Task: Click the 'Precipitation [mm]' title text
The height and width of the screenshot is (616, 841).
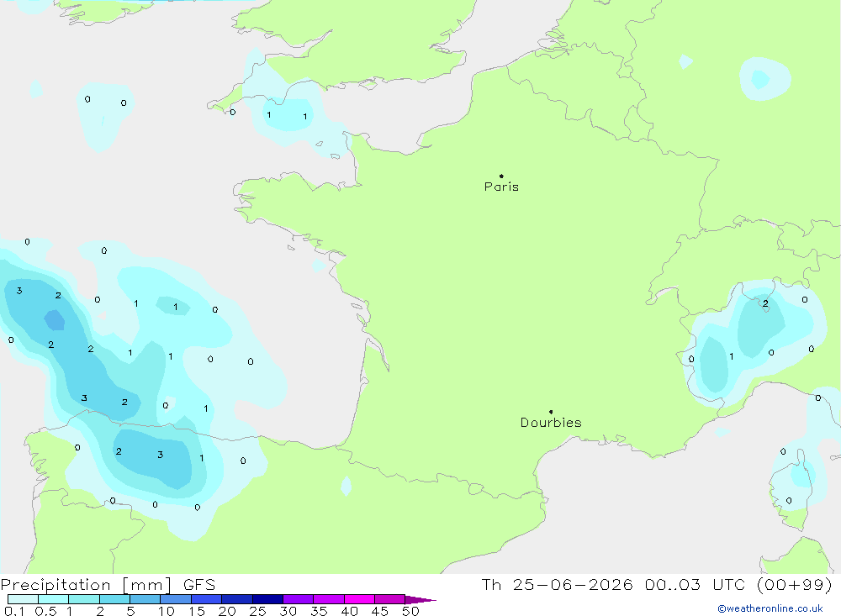Action: 86,585
